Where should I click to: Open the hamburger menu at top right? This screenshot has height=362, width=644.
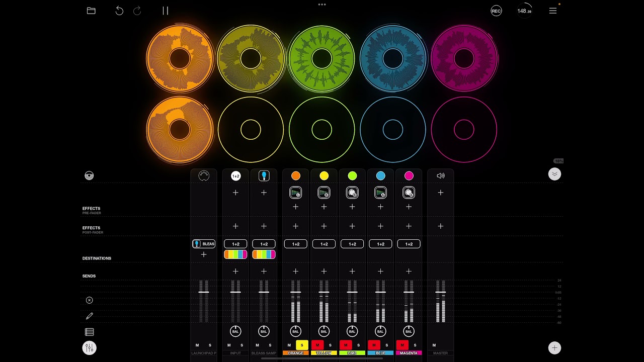click(x=553, y=10)
